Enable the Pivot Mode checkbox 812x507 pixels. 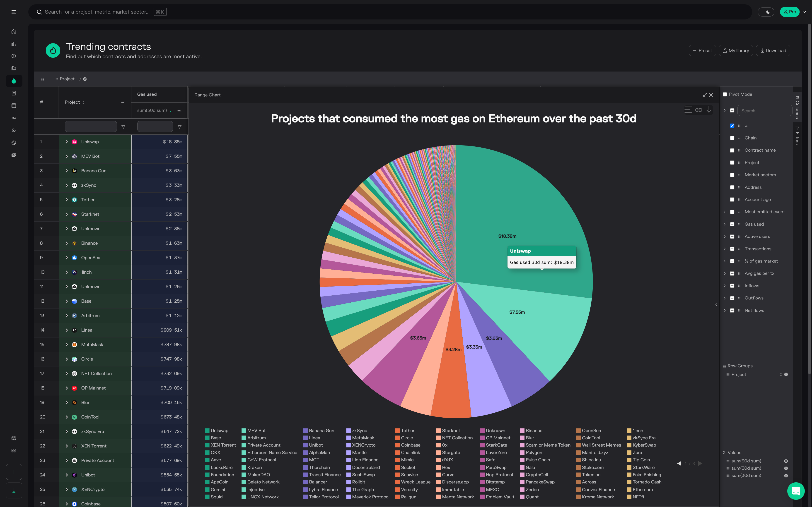click(x=725, y=94)
